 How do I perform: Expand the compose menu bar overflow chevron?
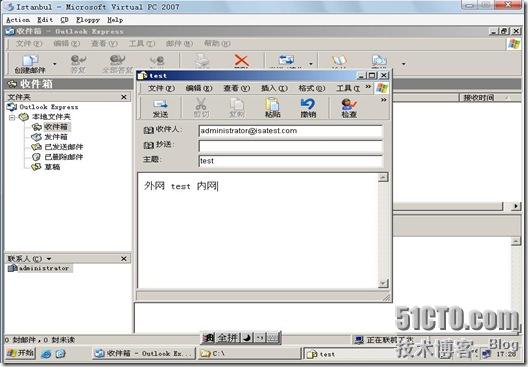368,87
